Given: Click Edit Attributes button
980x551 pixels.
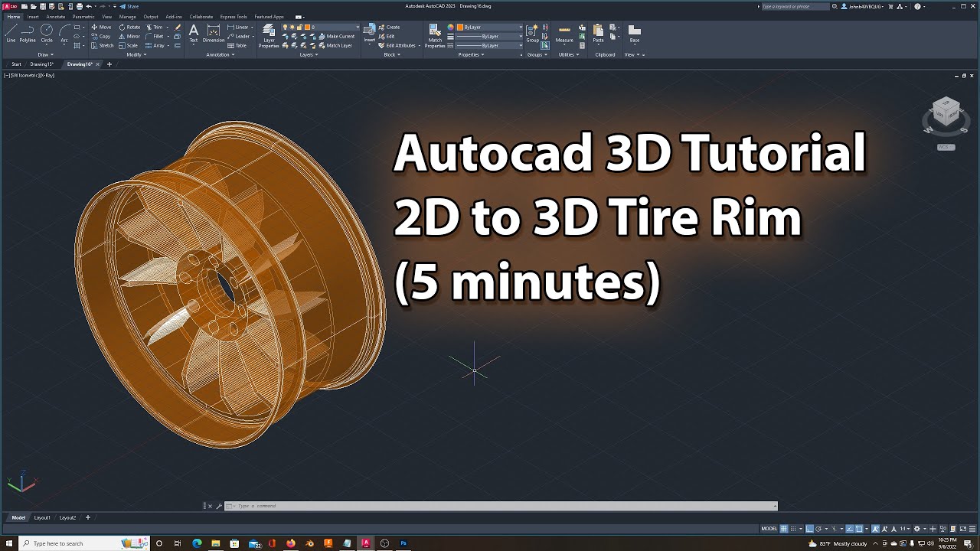Looking at the screenshot, I should click(397, 45).
